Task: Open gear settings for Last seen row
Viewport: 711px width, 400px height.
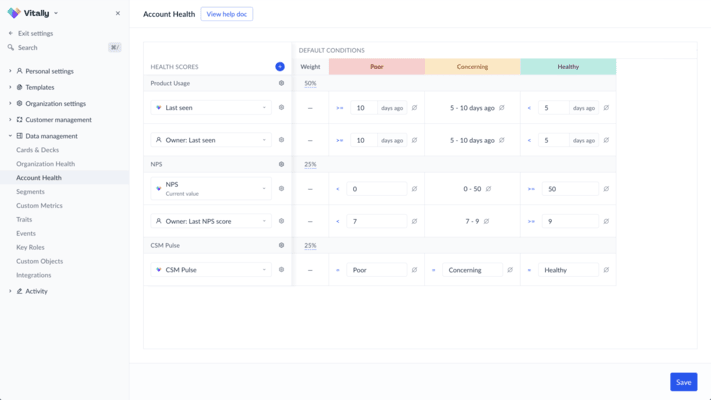Action: [x=281, y=107]
